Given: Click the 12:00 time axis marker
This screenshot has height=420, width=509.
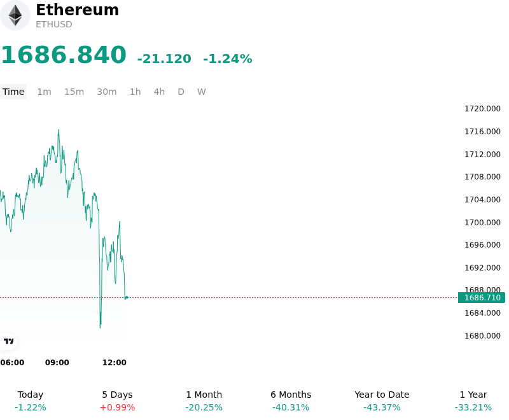Looking at the screenshot, I should (115, 362).
